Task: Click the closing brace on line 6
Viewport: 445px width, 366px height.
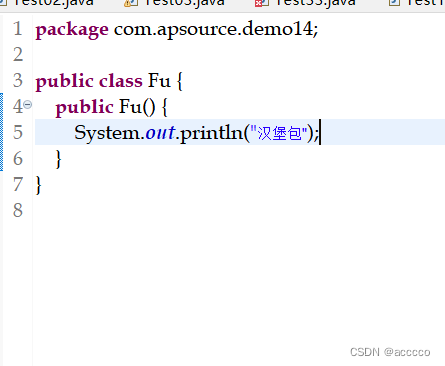Action: click(x=59, y=159)
